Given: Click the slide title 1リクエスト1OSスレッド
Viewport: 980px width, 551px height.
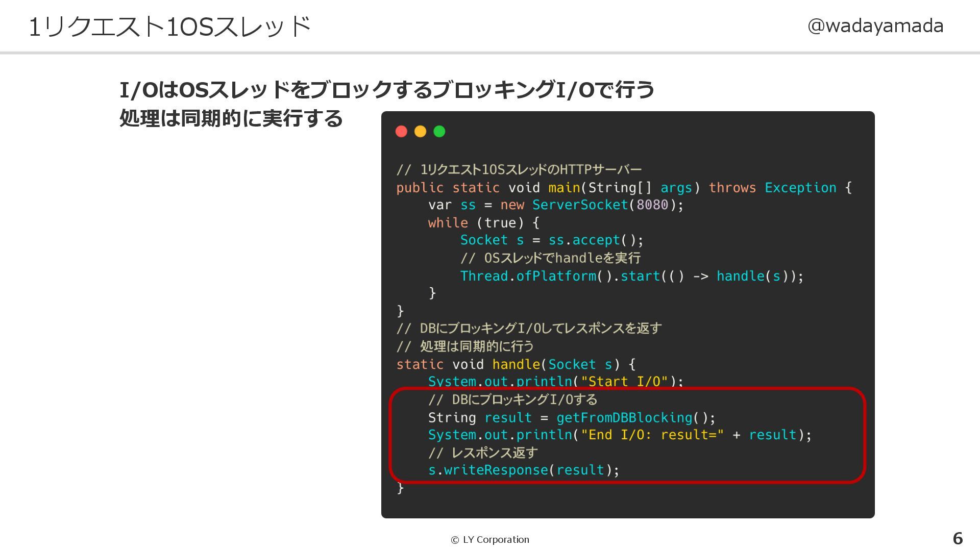Looking at the screenshot, I should point(170,27).
